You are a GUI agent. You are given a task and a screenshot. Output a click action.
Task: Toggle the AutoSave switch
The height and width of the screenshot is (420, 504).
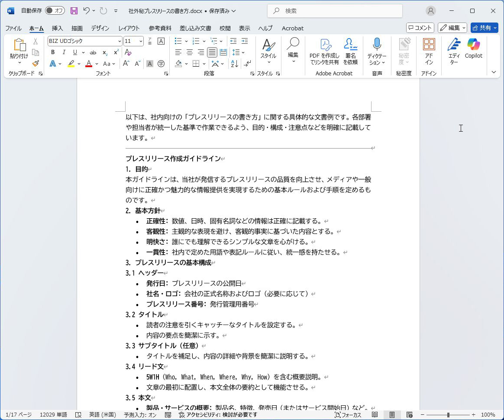(55, 11)
